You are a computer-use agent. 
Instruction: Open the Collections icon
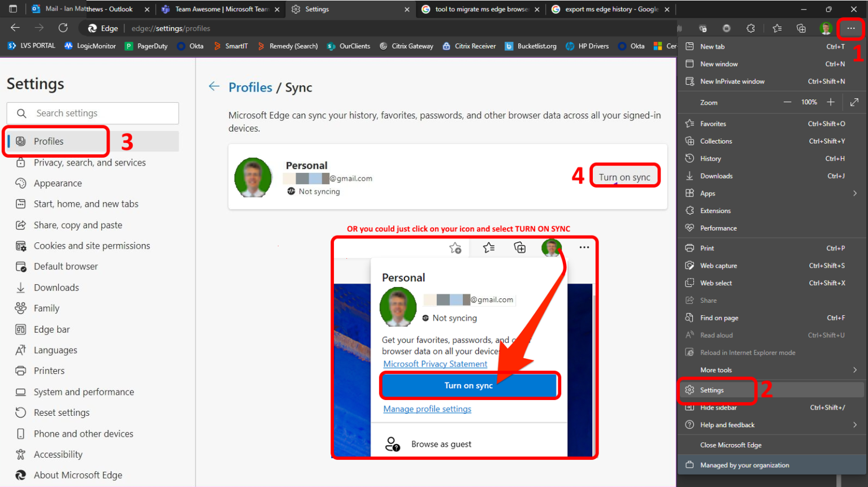click(802, 28)
